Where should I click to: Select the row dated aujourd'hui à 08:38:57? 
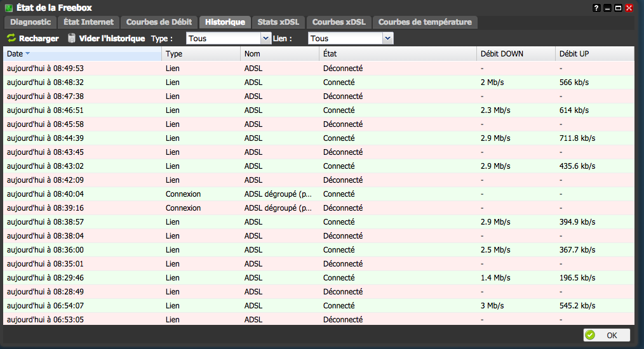pos(319,221)
